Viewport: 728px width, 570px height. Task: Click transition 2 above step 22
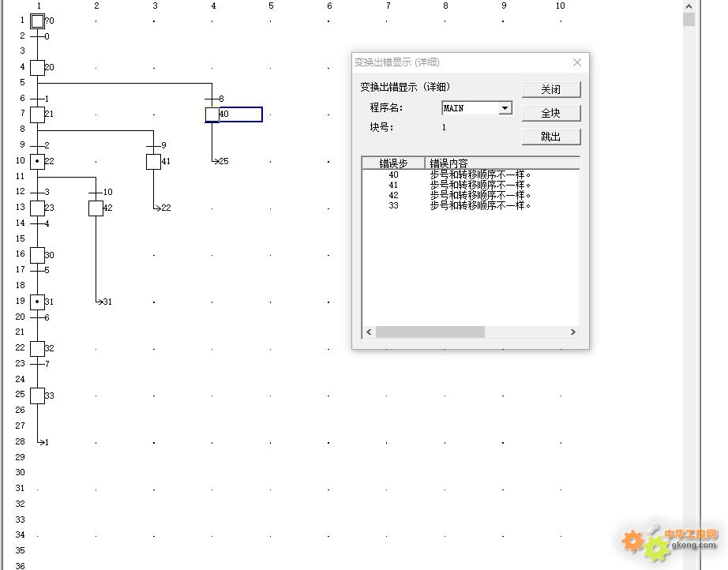[40, 146]
